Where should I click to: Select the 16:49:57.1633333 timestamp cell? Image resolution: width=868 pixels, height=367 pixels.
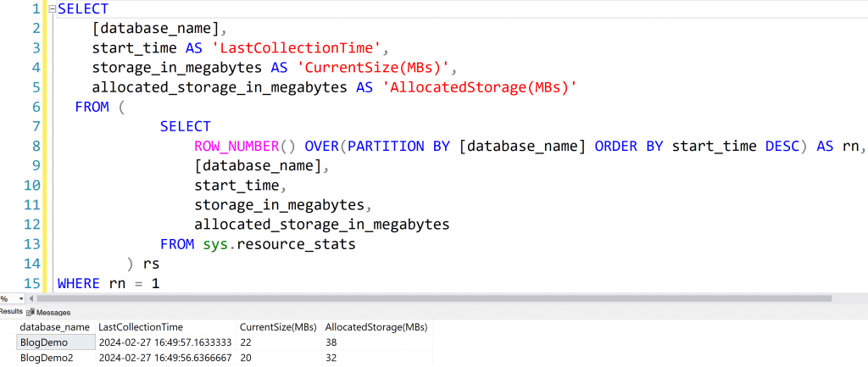(164, 342)
